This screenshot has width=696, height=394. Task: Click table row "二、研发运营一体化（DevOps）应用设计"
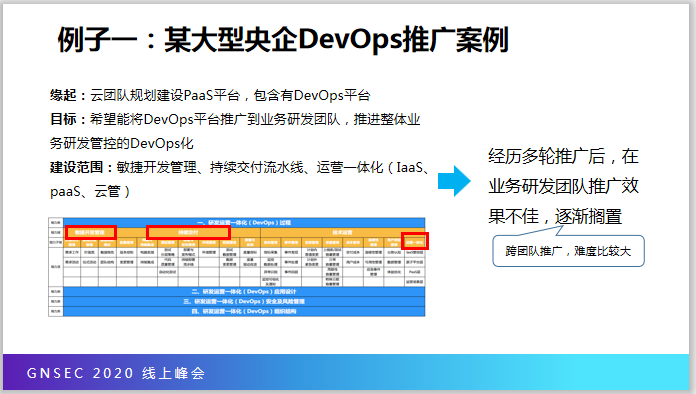(x=244, y=292)
